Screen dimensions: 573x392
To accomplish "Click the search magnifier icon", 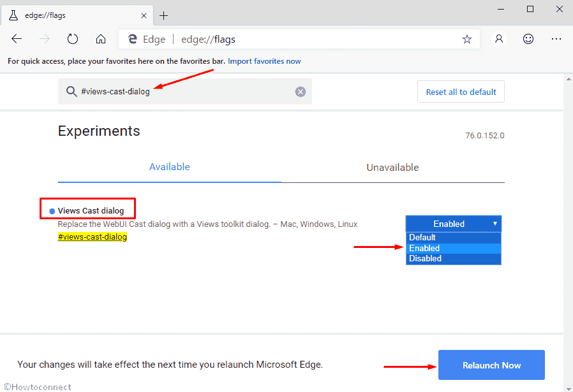I will 71,91.
